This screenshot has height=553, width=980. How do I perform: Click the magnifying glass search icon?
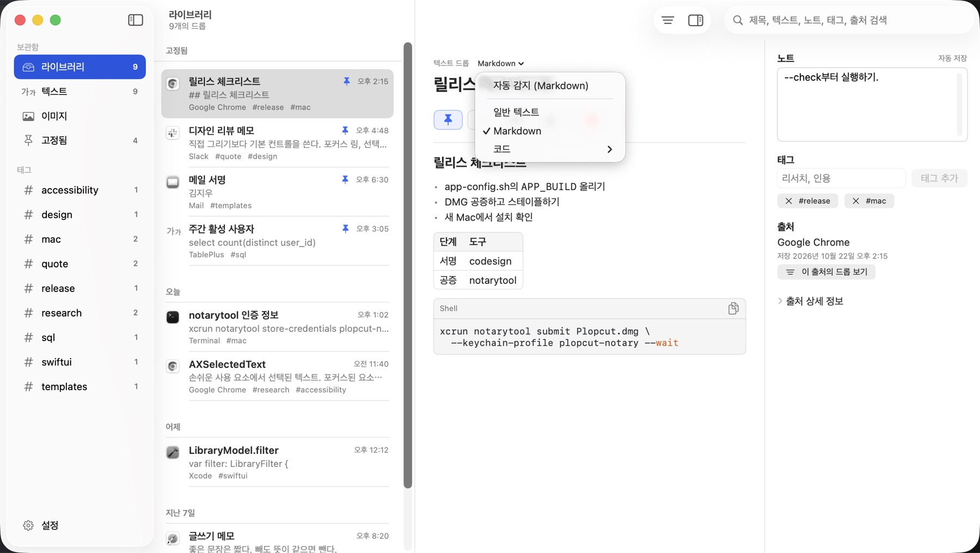pos(738,20)
